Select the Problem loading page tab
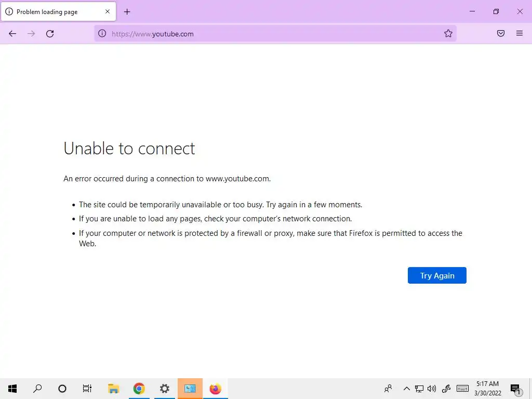The width and height of the screenshot is (532, 399). tap(59, 11)
